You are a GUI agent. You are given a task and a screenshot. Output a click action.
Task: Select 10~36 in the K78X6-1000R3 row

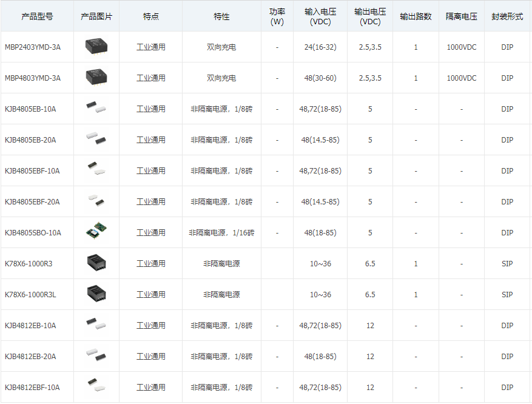pyautogui.click(x=320, y=263)
